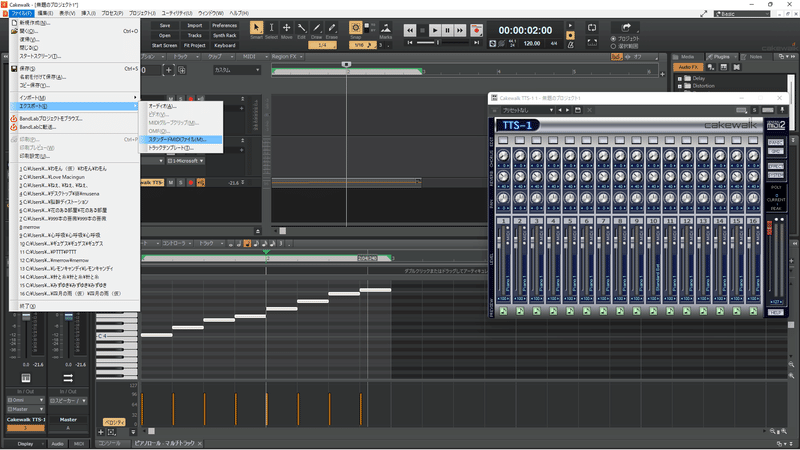
Task: Select the Erase tool icon
Action: click(332, 28)
